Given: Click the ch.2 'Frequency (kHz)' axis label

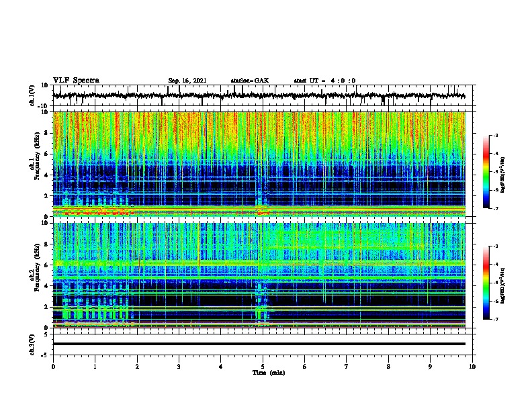Looking at the screenshot, I should pyautogui.click(x=37, y=267).
